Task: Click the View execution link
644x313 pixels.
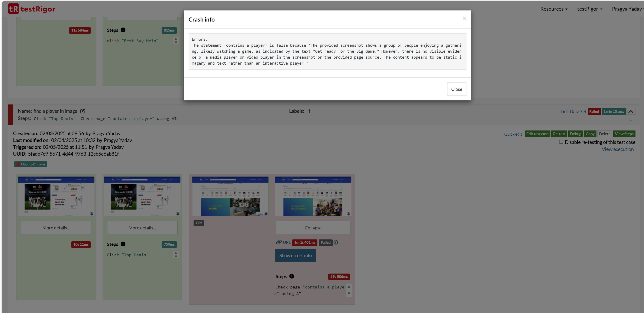Action: [x=618, y=149]
